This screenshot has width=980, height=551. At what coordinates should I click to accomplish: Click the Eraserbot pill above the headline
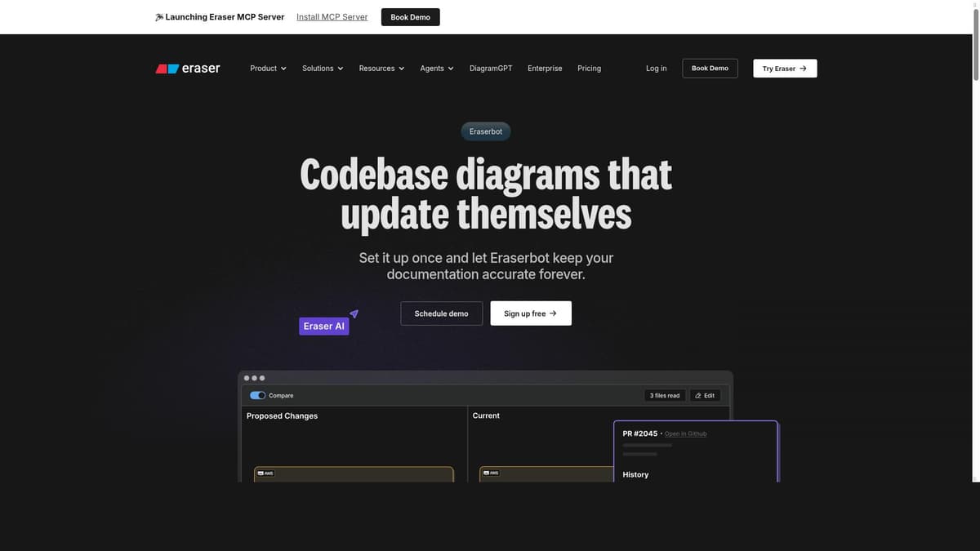485,131
